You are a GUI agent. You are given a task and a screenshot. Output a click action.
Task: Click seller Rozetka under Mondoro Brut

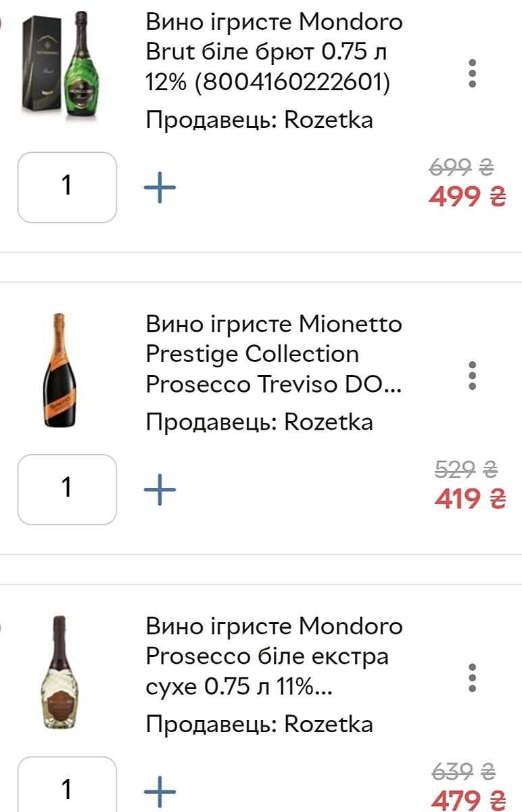(x=259, y=120)
